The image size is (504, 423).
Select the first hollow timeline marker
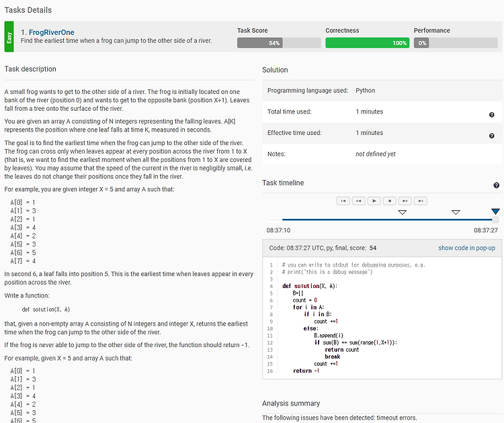pyautogui.click(x=402, y=212)
